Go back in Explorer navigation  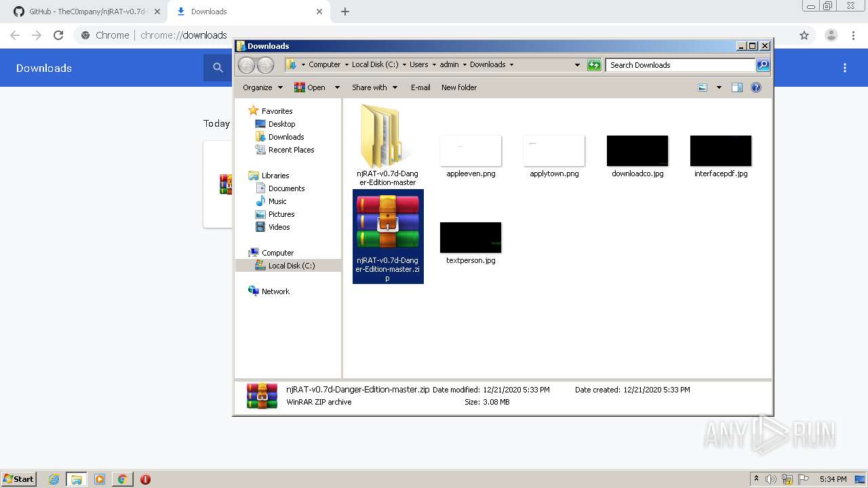[246, 65]
